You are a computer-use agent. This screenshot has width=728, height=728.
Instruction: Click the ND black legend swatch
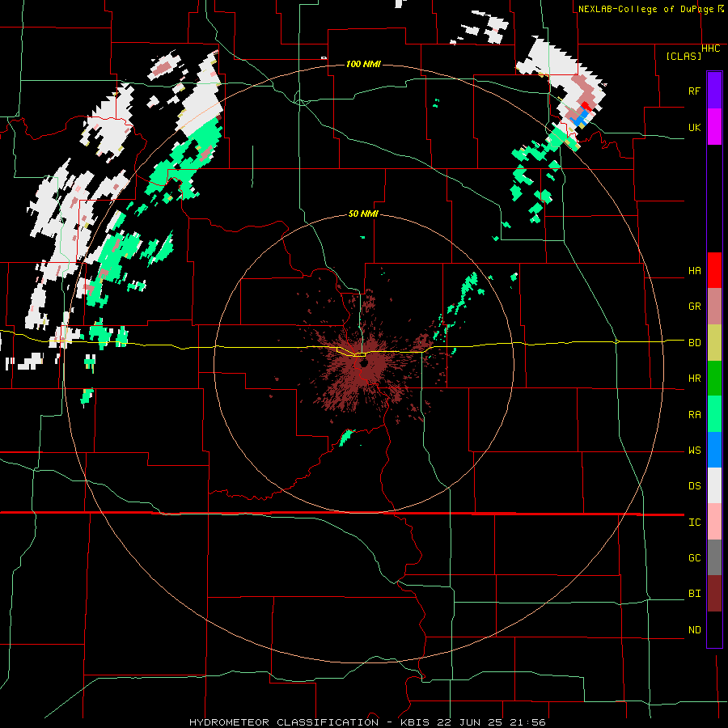pos(714,629)
